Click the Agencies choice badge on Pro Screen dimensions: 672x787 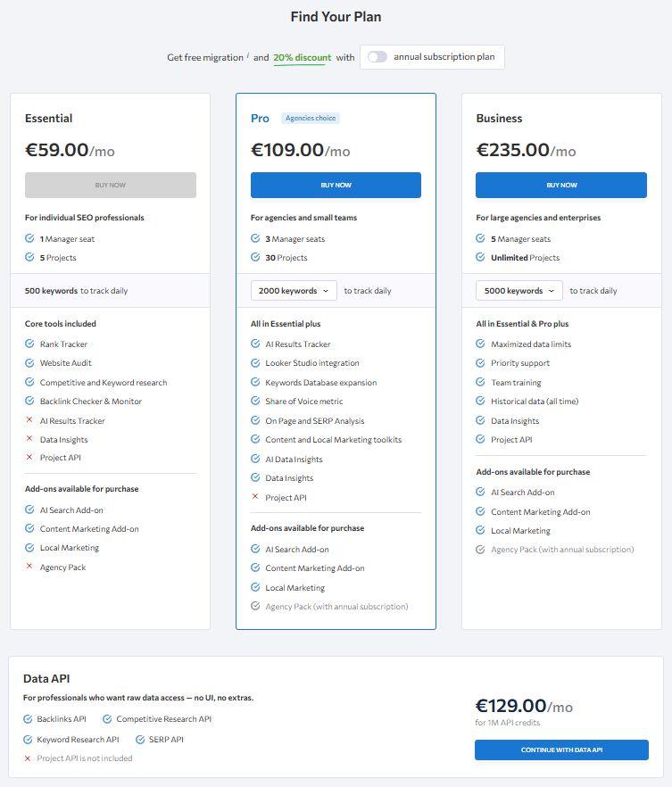pos(311,118)
